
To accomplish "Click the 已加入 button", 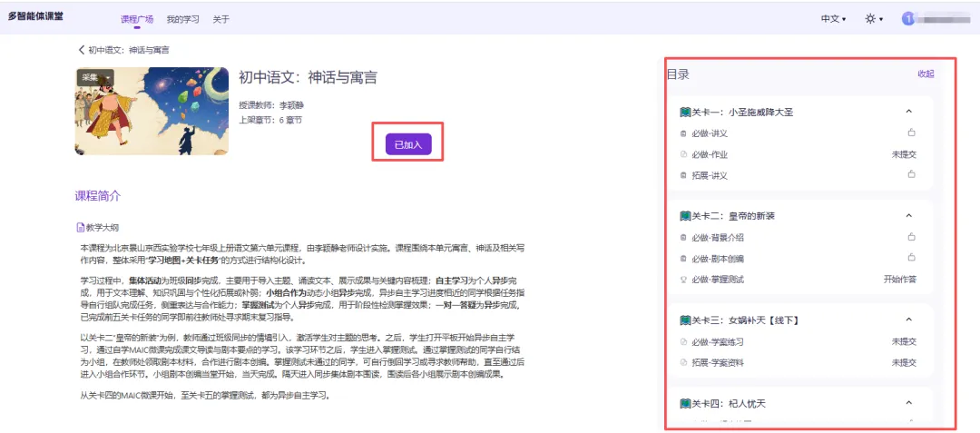I will 408,144.
